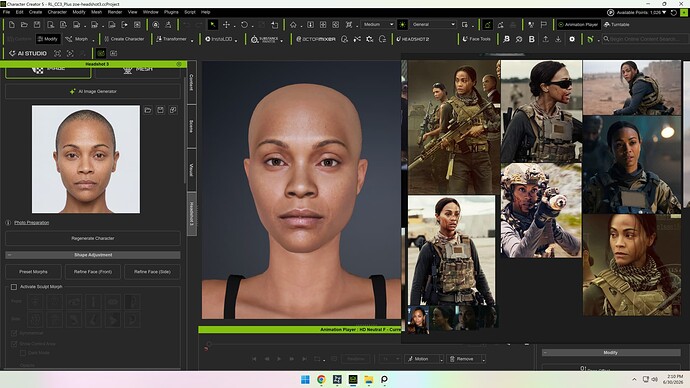Open Chrome from the Windows taskbar
This screenshot has height=388, width=690.
tap(321, 379)
